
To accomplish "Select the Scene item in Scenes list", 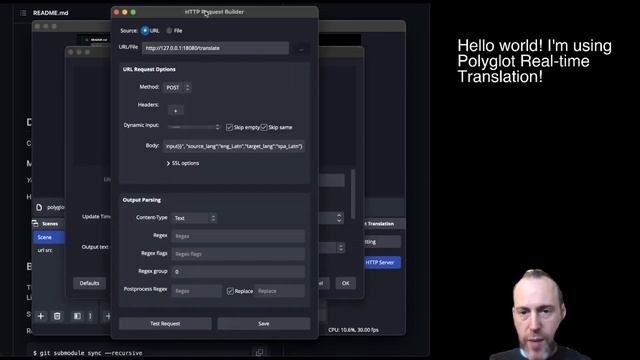I will coord(49,237).
